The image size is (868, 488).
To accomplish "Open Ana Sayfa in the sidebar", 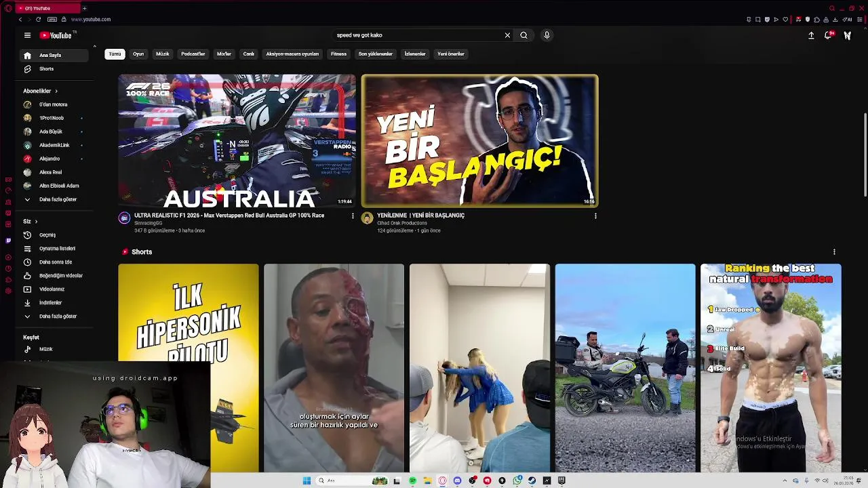I will [54, 56].
